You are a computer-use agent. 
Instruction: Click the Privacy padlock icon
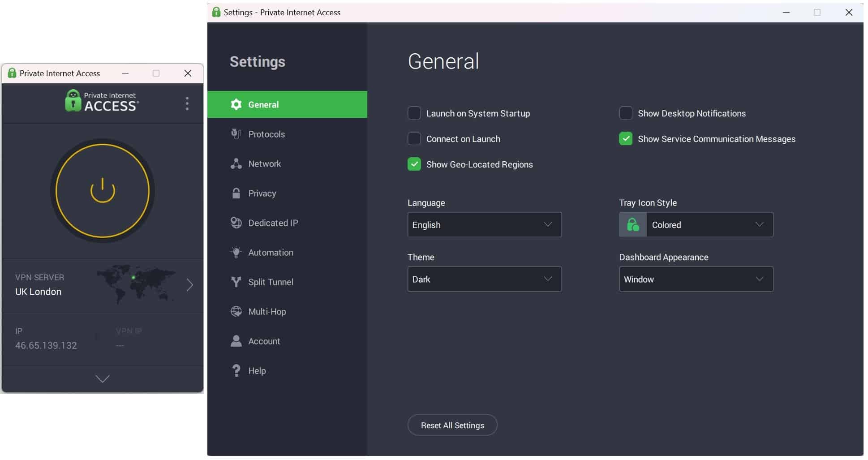click(236, 193)
